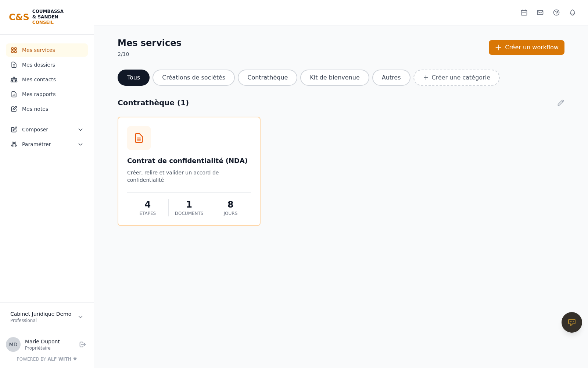The height and width of the screenshot is (368, 588).
Task: Click the Marie Dupont user name
Action: pyautogui.click(x=42, y=342)
